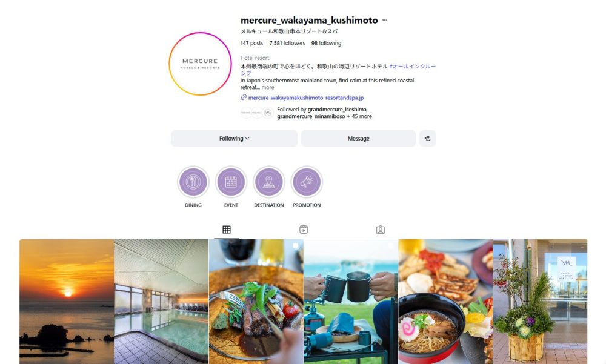Open the PROMOTION story highlight
Screen dimensions: 606x364
point(307,182)
